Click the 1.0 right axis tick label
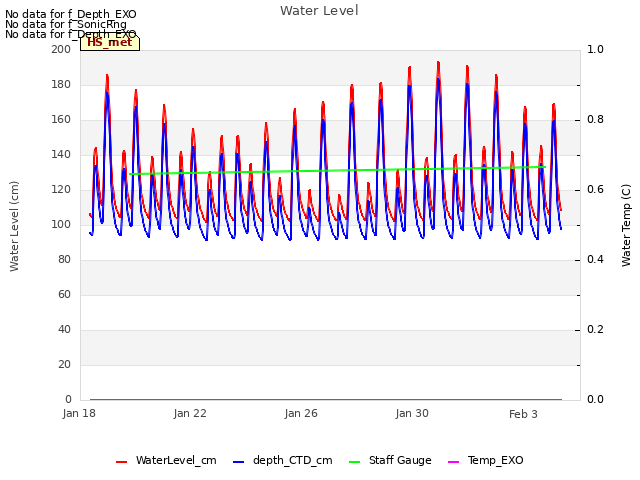Image resolution: width=640 pixels, height=480 pixels. coord(596,49)
